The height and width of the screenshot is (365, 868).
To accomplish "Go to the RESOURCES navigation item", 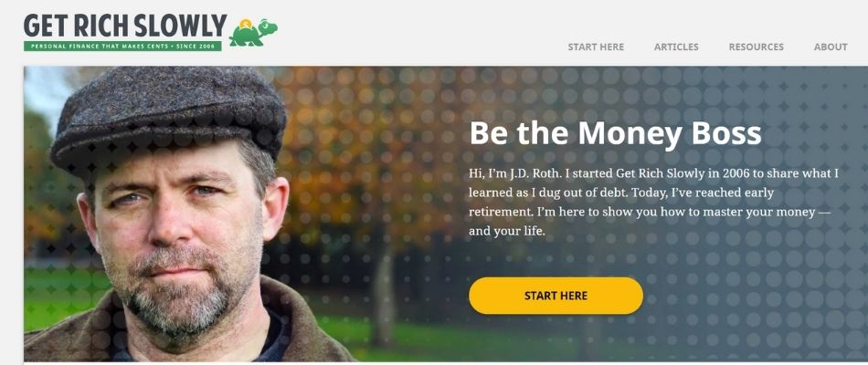I will click(757, 47).
